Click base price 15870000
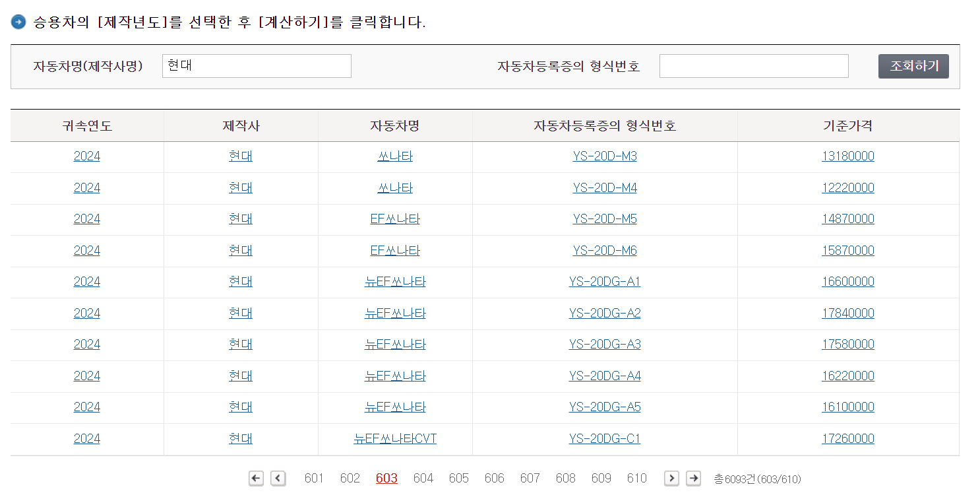Image resolution: width=980 pixels, height=501 pixels. (848, 251)
